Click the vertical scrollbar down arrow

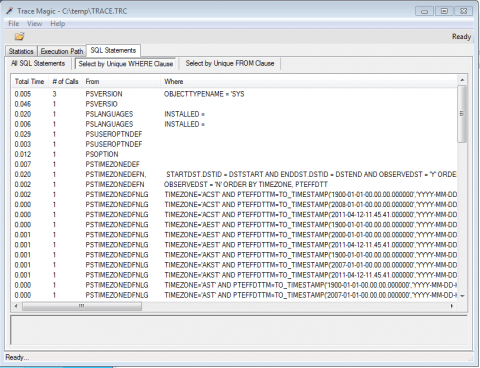(x=462, y=296)
